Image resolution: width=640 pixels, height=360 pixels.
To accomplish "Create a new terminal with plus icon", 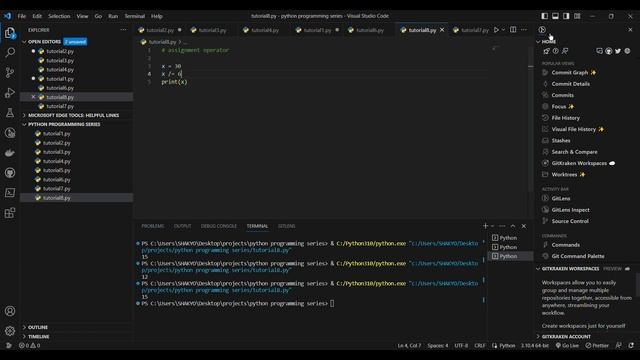I will [x=485, y=226].
